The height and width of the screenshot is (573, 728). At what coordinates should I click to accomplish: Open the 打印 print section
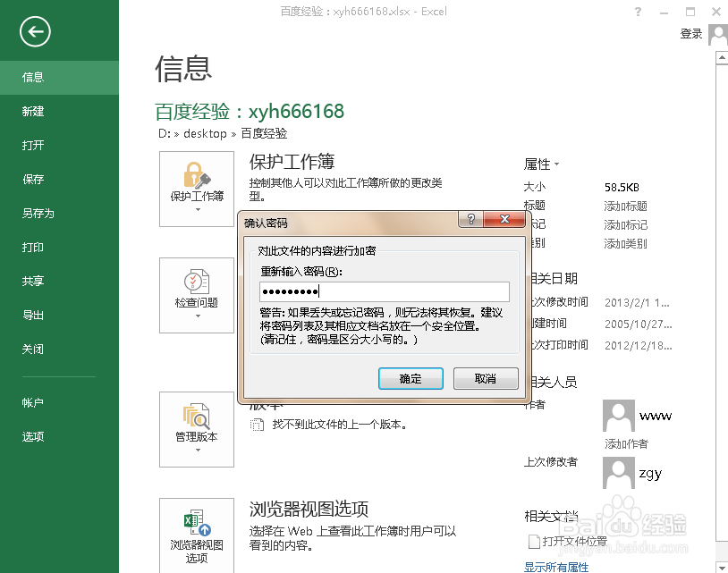click(x=33, y=247)
